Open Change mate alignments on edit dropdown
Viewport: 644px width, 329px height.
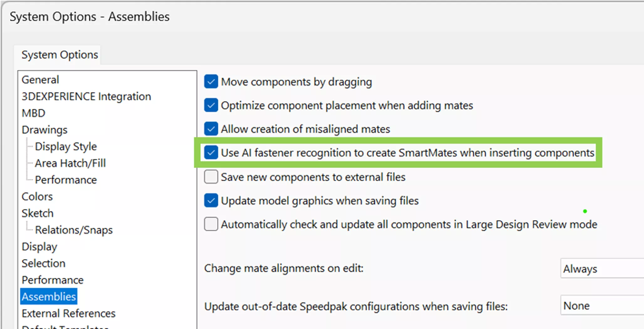pos(602,269)
